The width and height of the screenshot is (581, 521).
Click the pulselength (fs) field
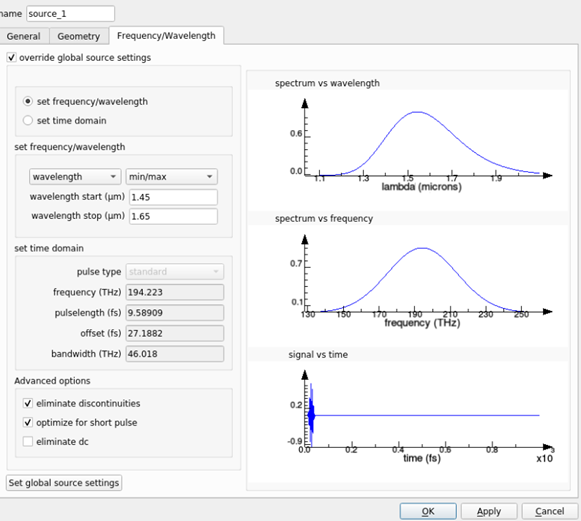coord(175,313)
